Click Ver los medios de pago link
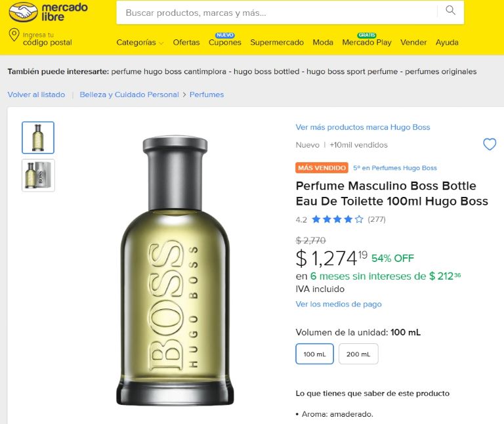The height and width of the screenshot is (424, 504). 338,304
